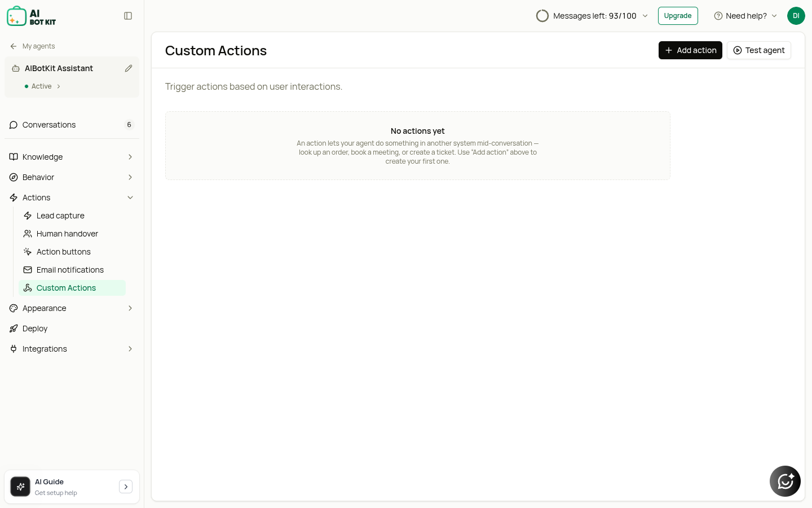Click the AI Bot Kit logo

pos(32,16)
